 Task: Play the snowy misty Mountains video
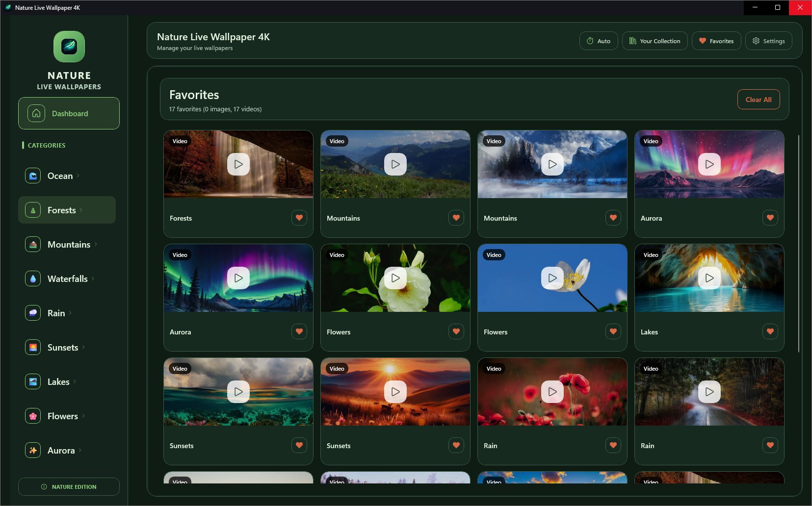[552, 164]
